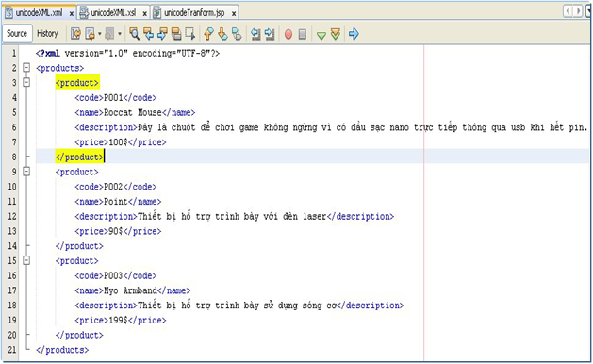Toggle Highlight Search icon
This screenshot has height=364, width=593.
coord(176,34)
